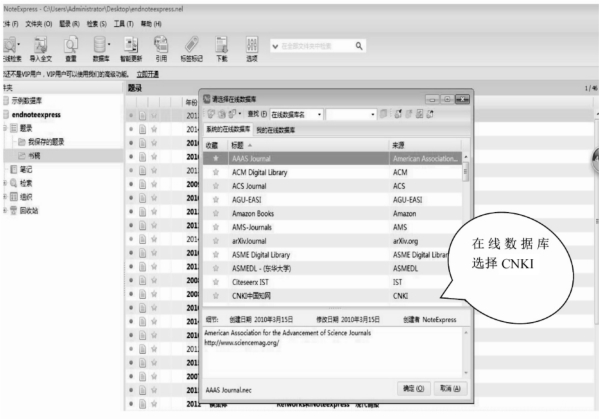
Task: Switch to the 我的在线数据库 tab
Action: coord(275,130)
